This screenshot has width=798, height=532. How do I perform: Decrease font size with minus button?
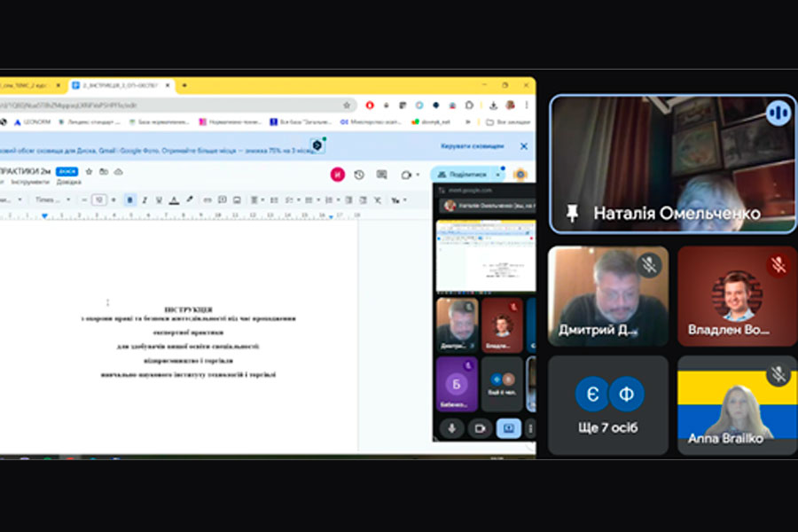pos(84,200)
